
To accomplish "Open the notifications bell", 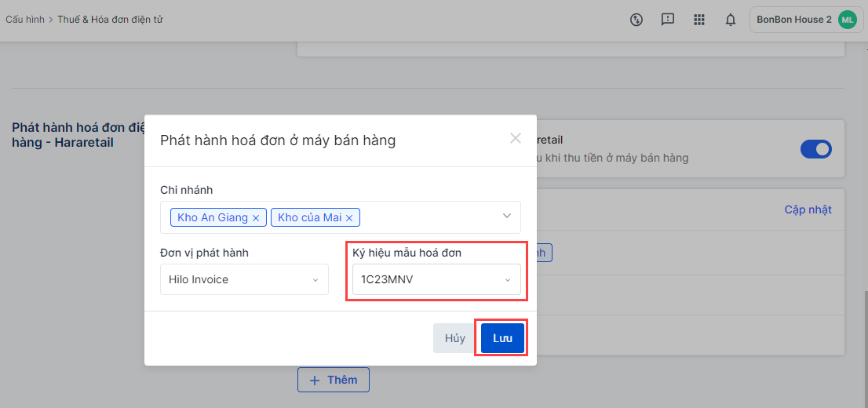I will 731,20.
